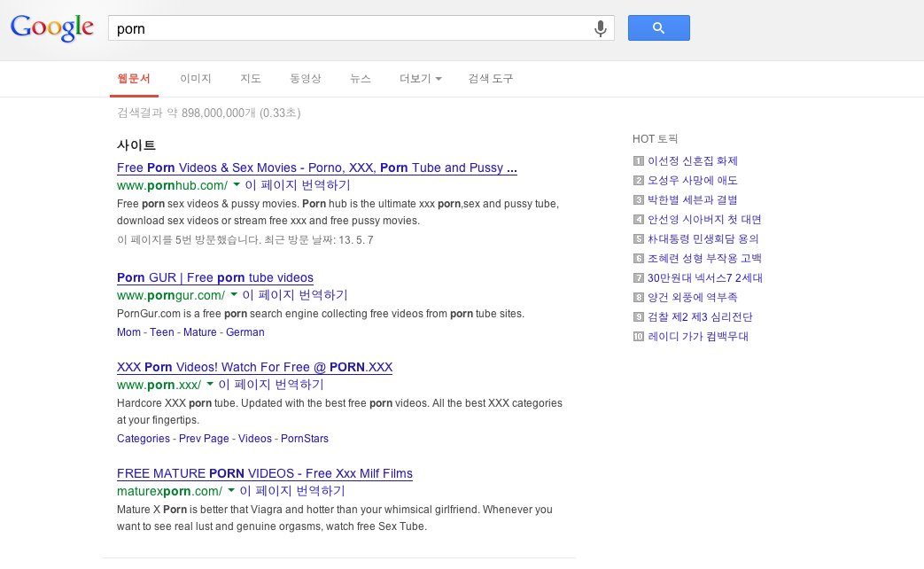Viewport: 924px width, 569px height.
Task: Open hot topic 이선정 신혼집 화제
Action: [693, 161]
